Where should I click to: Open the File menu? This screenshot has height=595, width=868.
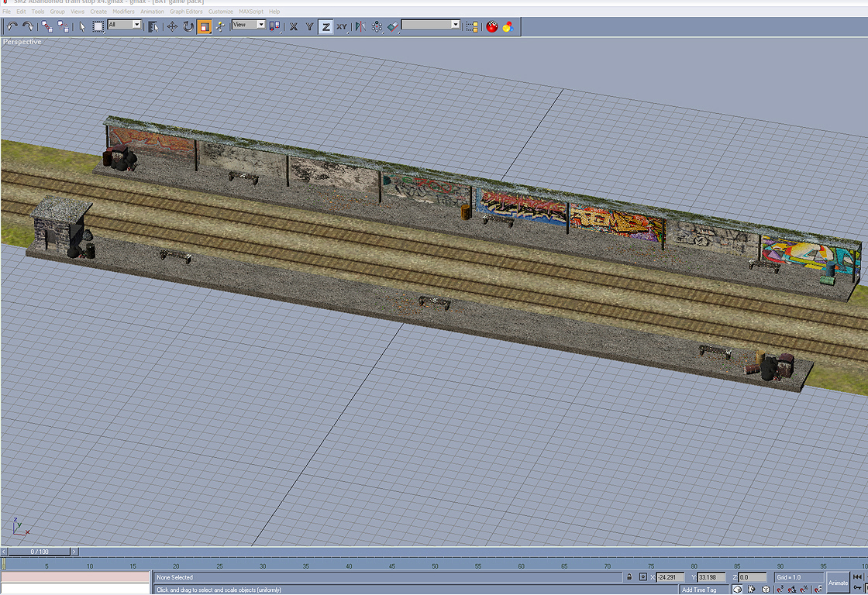pos(7,12)
